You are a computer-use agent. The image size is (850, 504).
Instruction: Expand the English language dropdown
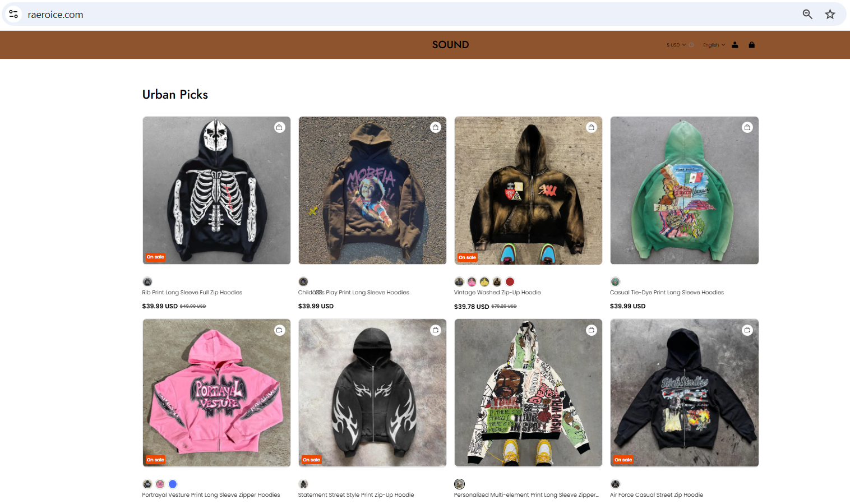coord(714,45)
